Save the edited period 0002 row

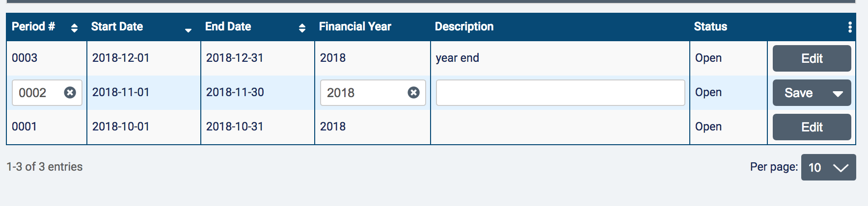(x=798, y=93)
